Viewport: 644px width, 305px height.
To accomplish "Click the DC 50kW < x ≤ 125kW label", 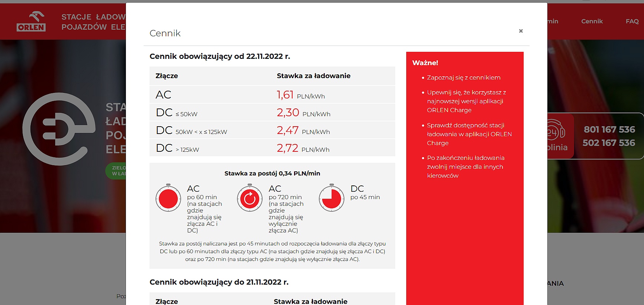I will click(191, 130).
